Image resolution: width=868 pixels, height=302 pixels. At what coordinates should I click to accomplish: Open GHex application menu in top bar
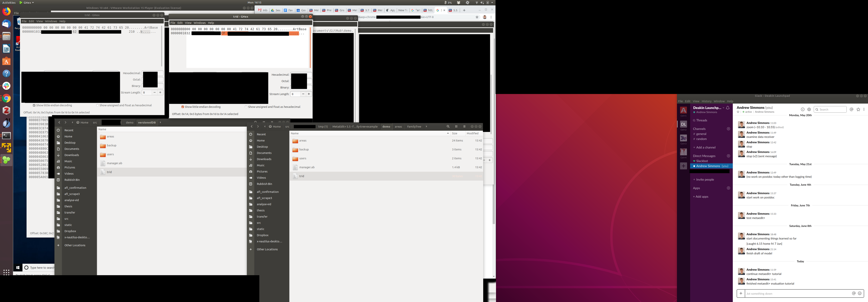click(27, 2)
